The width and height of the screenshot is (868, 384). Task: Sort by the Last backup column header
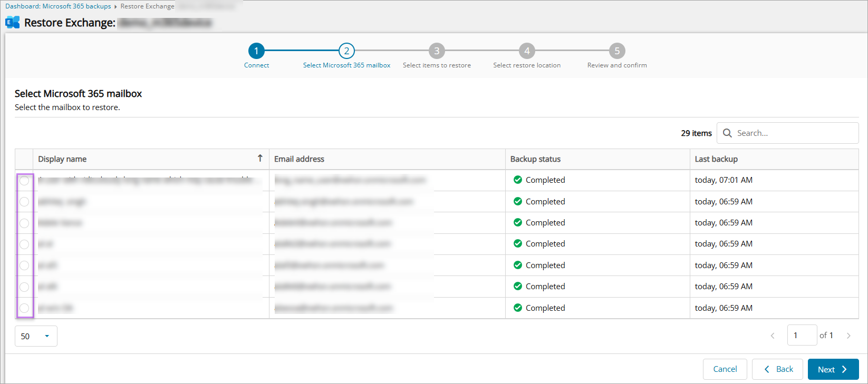tap(716, 159)
